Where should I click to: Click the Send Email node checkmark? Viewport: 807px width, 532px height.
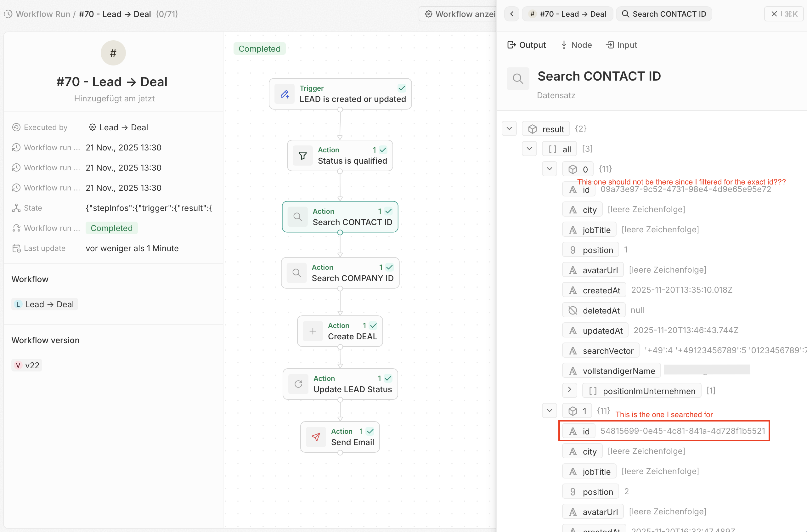[x=370, y=431]
